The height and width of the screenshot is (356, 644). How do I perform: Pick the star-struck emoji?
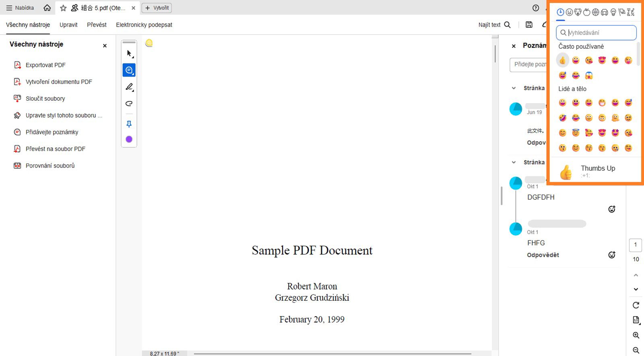point(615,133)
